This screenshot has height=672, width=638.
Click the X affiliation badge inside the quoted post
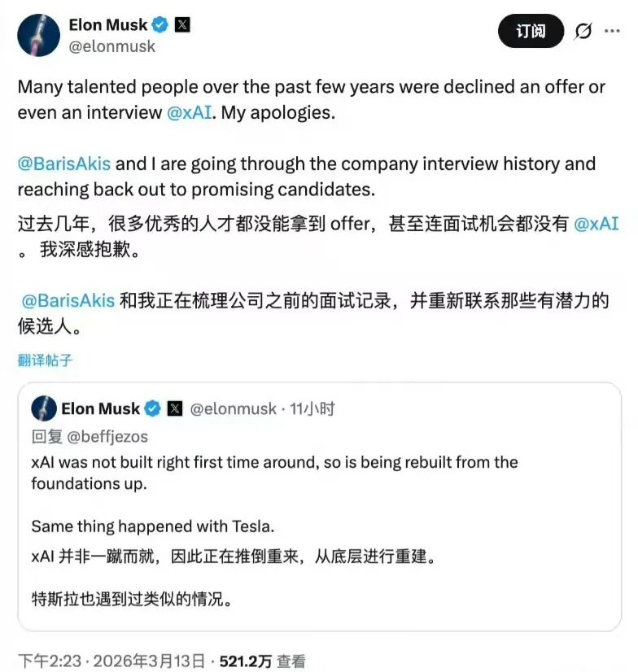pos(174,408)
